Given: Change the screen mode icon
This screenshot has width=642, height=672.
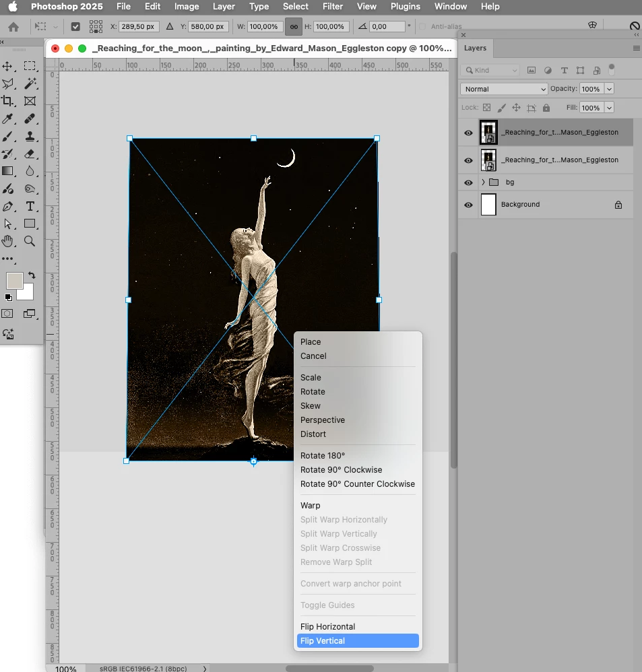Looking at the screenshot, I should click(x=30, y=314).
